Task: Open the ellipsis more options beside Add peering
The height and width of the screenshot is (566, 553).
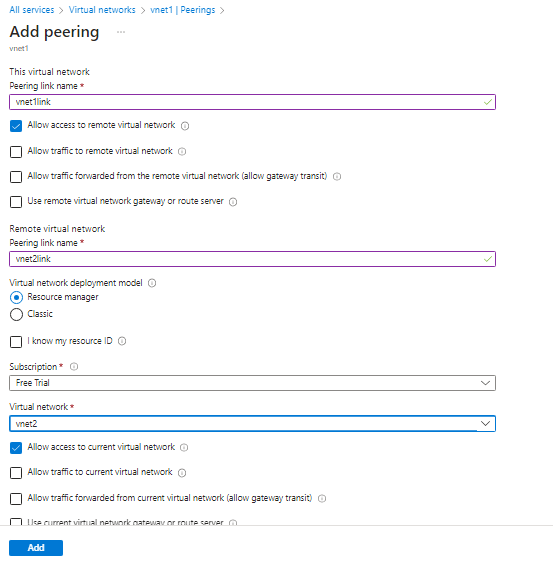Action: coord(121,32)
